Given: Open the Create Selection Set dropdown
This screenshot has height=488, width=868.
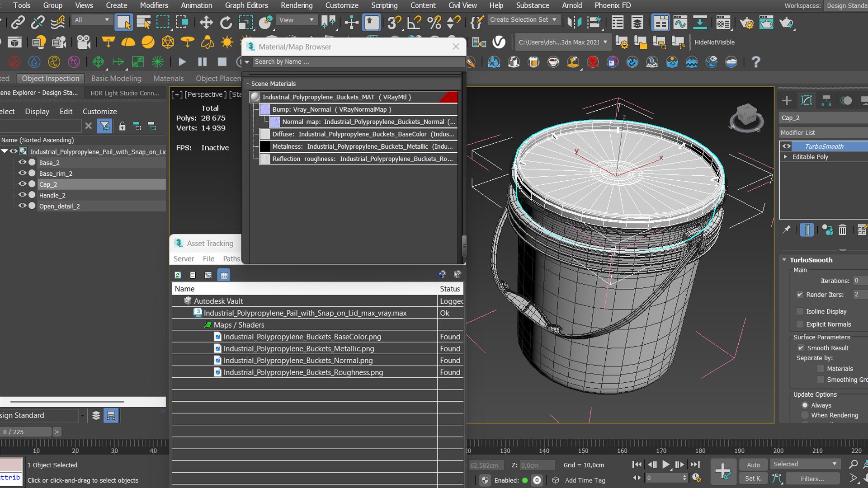Looking at the screenshot, I should point(524,19).
